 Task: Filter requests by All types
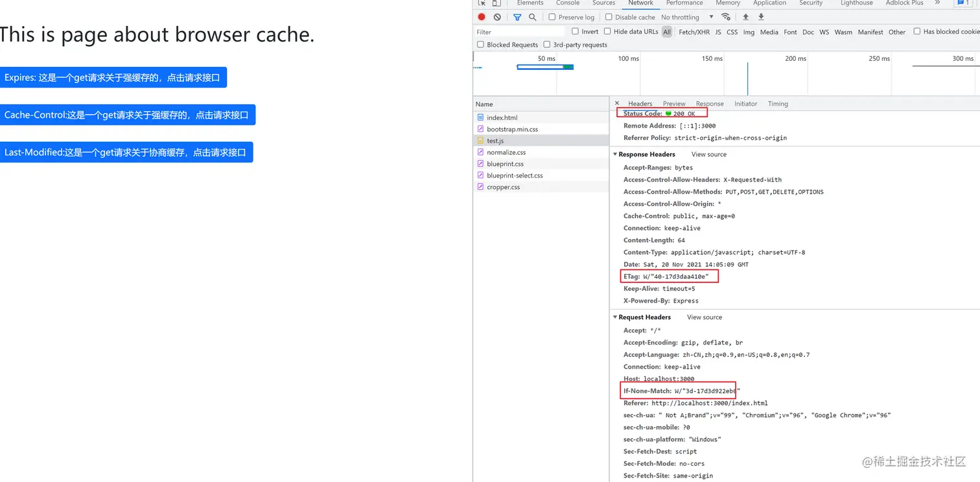(x=667, y=32)
